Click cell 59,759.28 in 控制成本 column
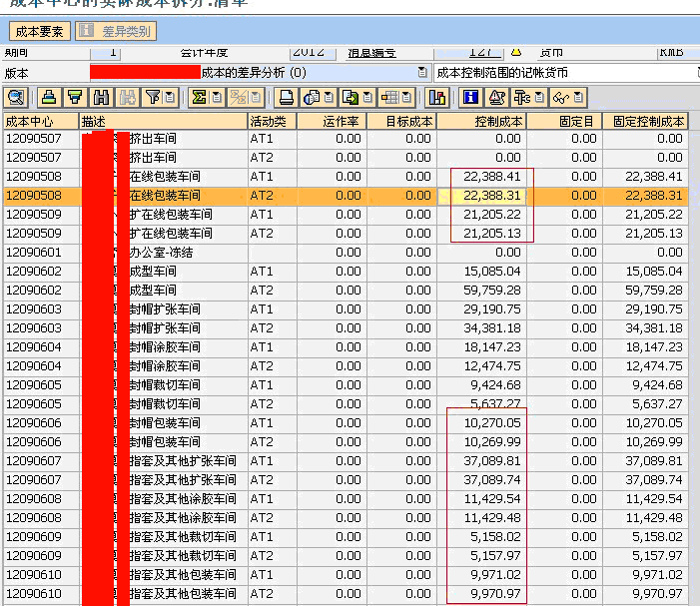The height and width of the screenshot is (606, 700). tap(482, 291)
